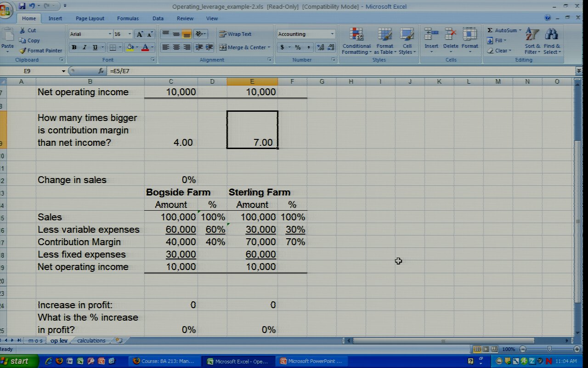Open the Name Box dropdown arrow
The image size is (588, 368).
pyautogui.click(x=63, y=71)
